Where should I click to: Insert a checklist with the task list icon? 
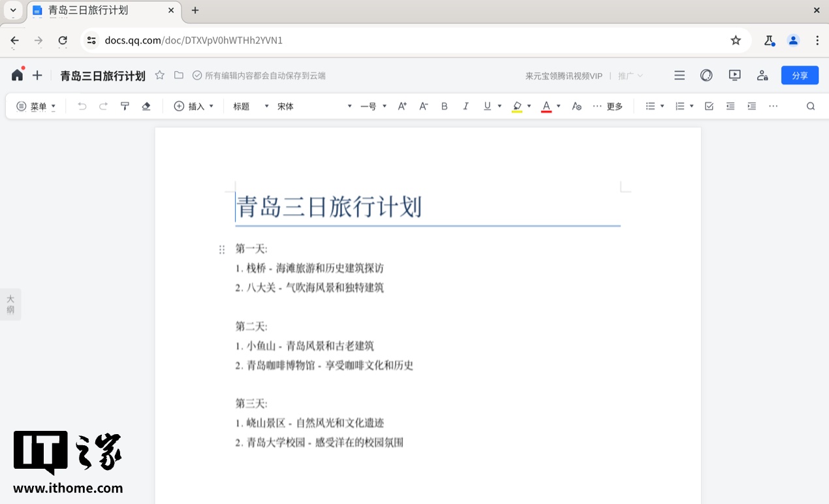click(x=709, y=106)
